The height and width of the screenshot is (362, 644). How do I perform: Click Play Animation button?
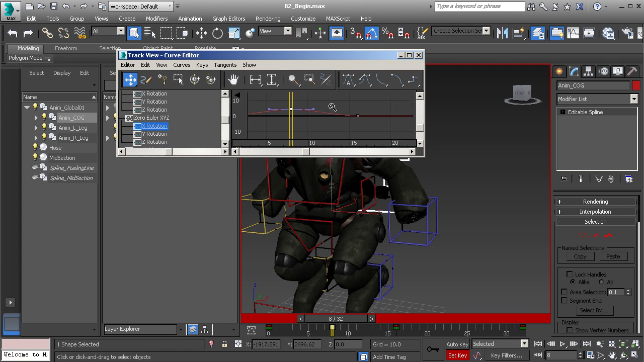[x=562, y=344]
